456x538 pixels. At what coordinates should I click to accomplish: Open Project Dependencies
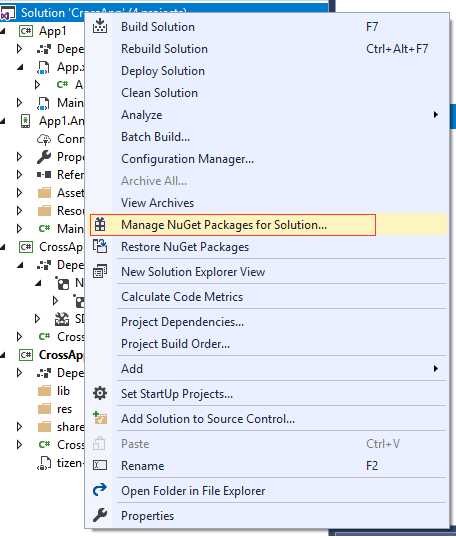[182, 322]
